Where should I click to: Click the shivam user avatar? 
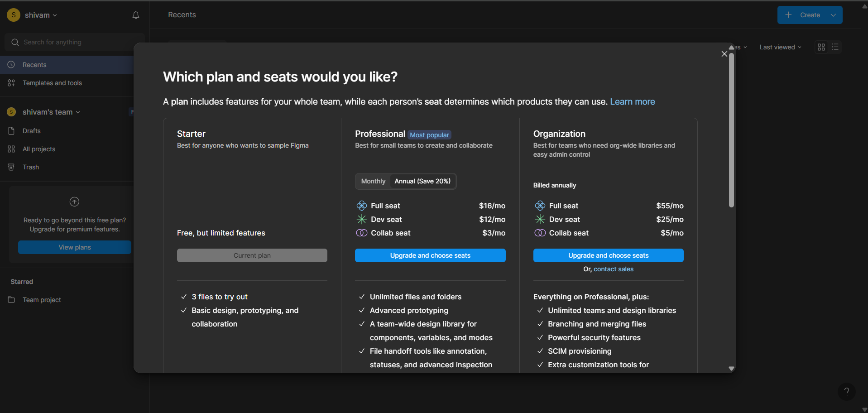click(x=14, y=15)
